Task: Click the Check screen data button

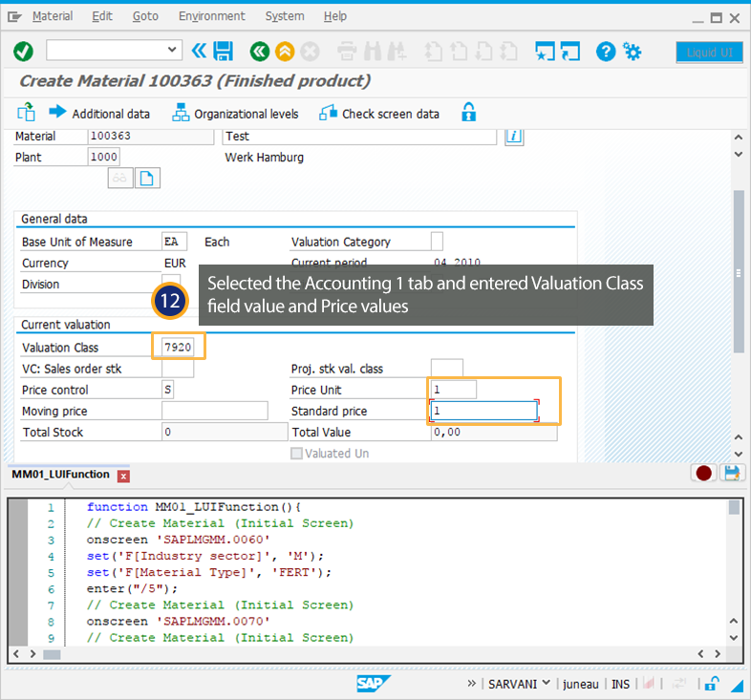Action: [379, 114]
